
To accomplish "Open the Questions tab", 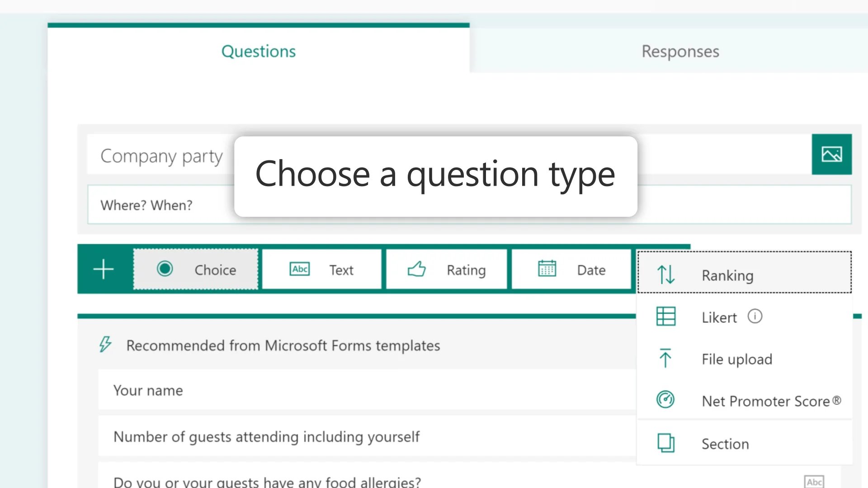I will [258, 51].
